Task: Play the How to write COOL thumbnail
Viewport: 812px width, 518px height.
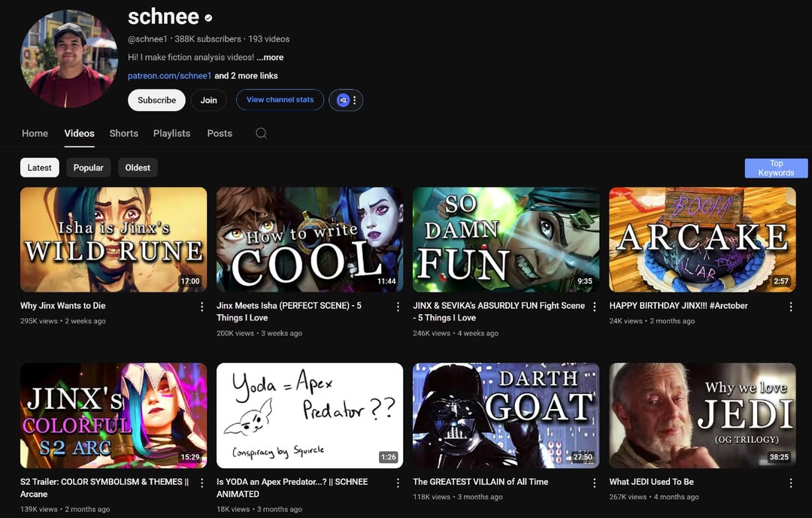Action: [x=310, y=239]
